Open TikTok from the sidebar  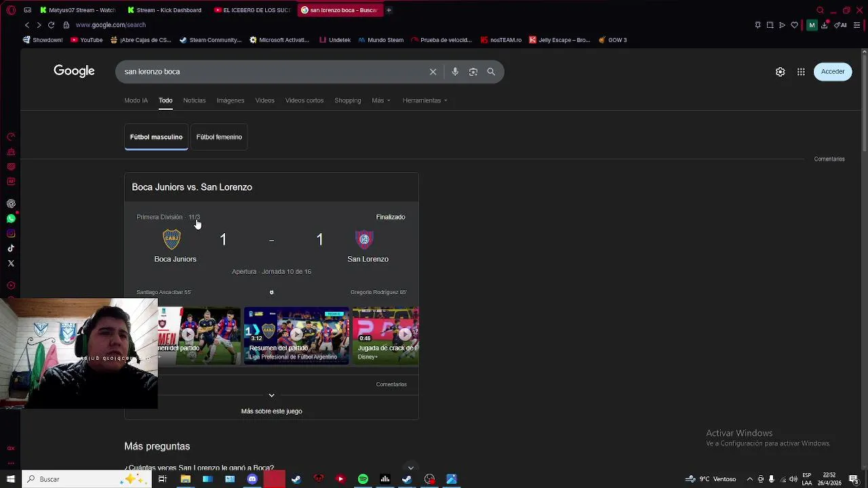tap(11, 248)
